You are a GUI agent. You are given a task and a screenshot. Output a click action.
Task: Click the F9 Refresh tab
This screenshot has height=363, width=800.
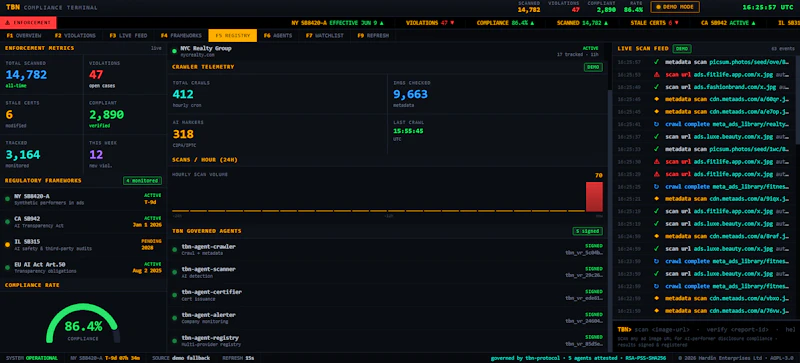(x=373, y=36)
